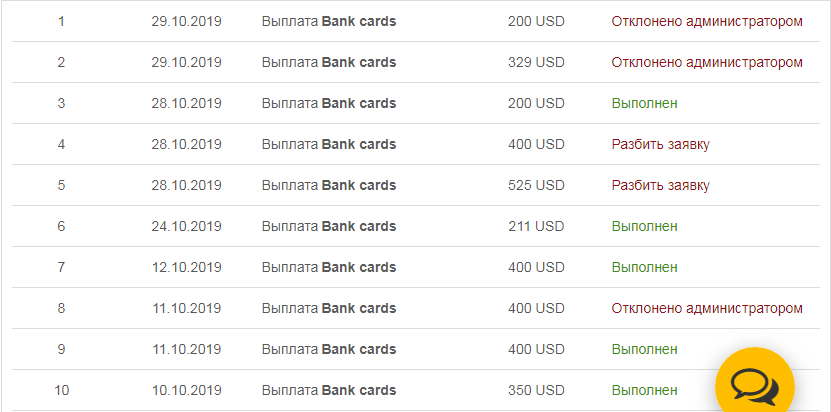Click the "Выполнен" status in row 9

tap(644, 349)
